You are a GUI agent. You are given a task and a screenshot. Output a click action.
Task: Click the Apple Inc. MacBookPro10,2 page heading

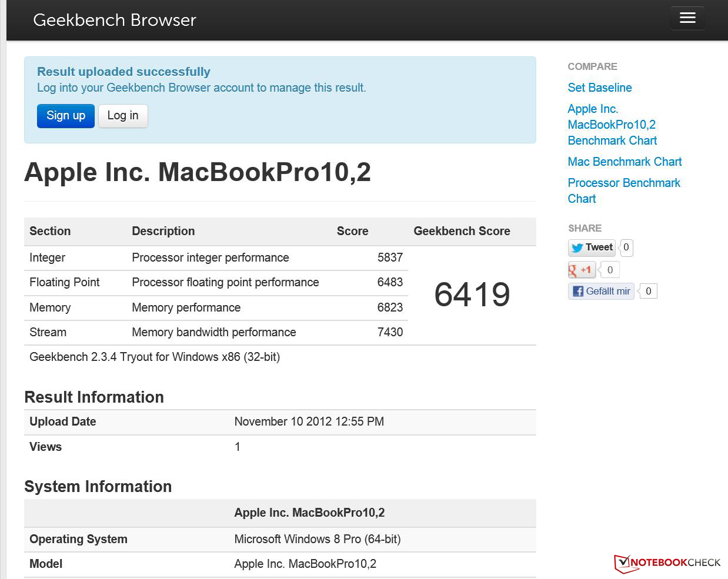click(x=198, y=172)
